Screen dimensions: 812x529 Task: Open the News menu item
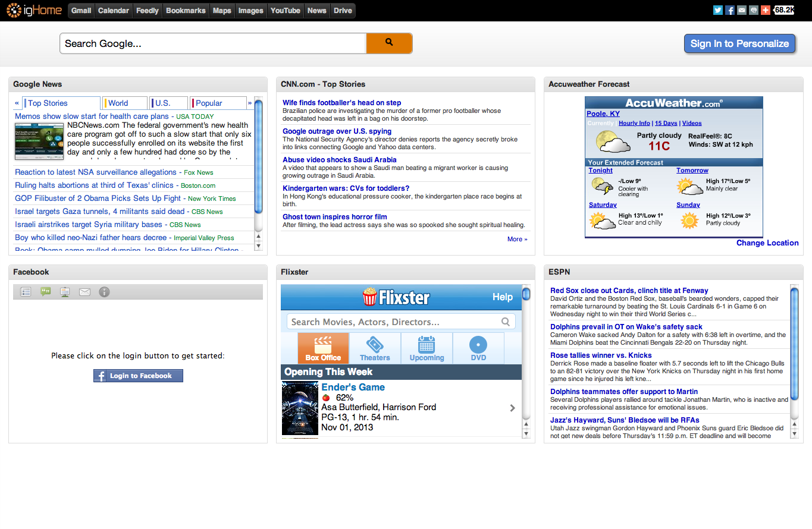tap(317, 10)
